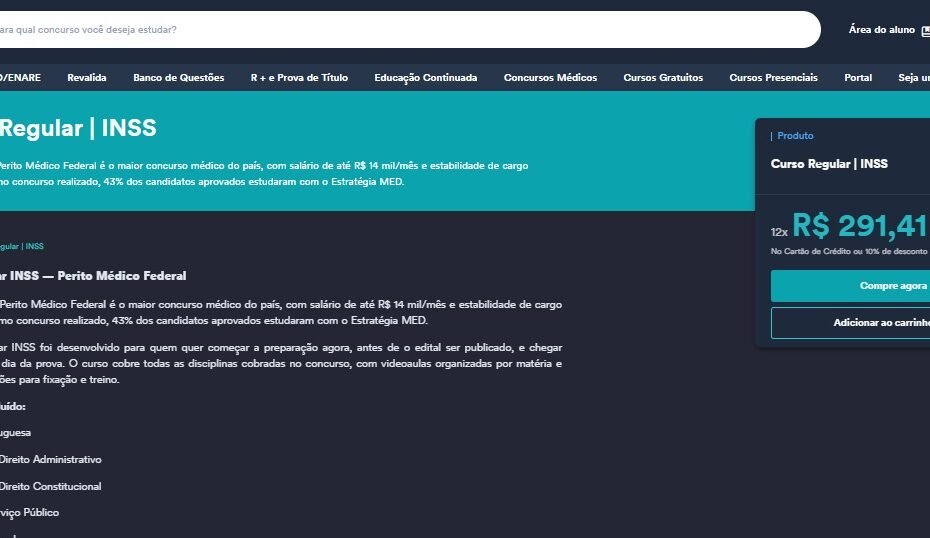930x538 pixels.
Task: Click Curso Regular | INSS card title
Action: [x=829, y=164]
